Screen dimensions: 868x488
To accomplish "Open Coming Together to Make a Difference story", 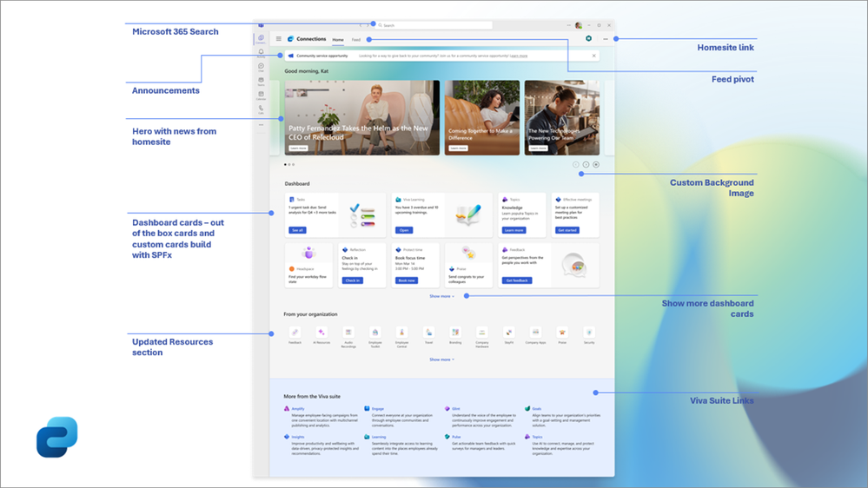I will (x=482, y=118).
